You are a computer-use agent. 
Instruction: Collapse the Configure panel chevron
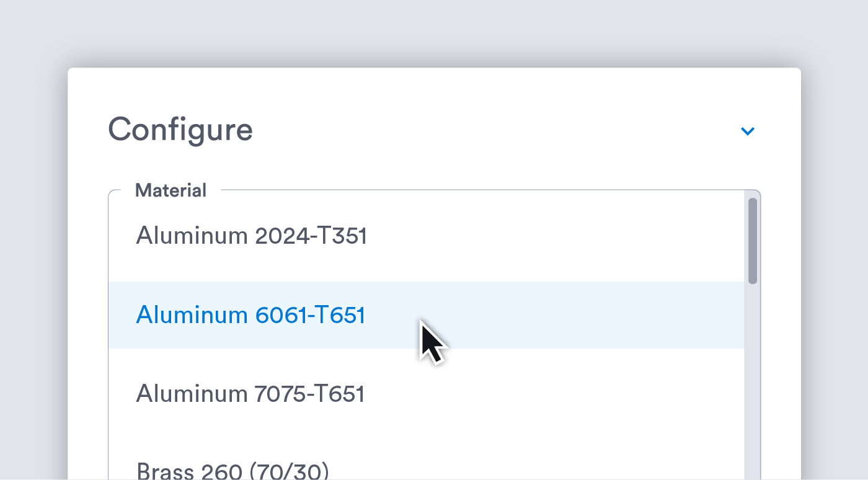tap(748, 131)
